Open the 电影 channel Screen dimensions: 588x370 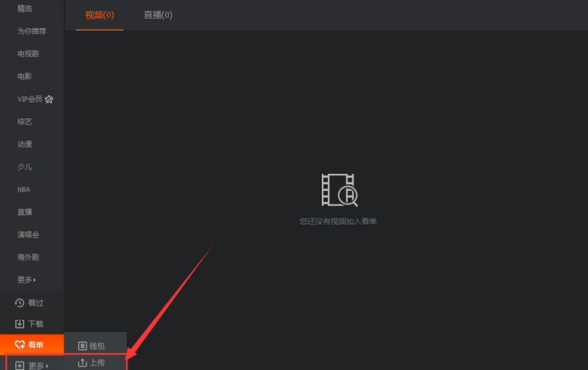[x=25, y=76]
